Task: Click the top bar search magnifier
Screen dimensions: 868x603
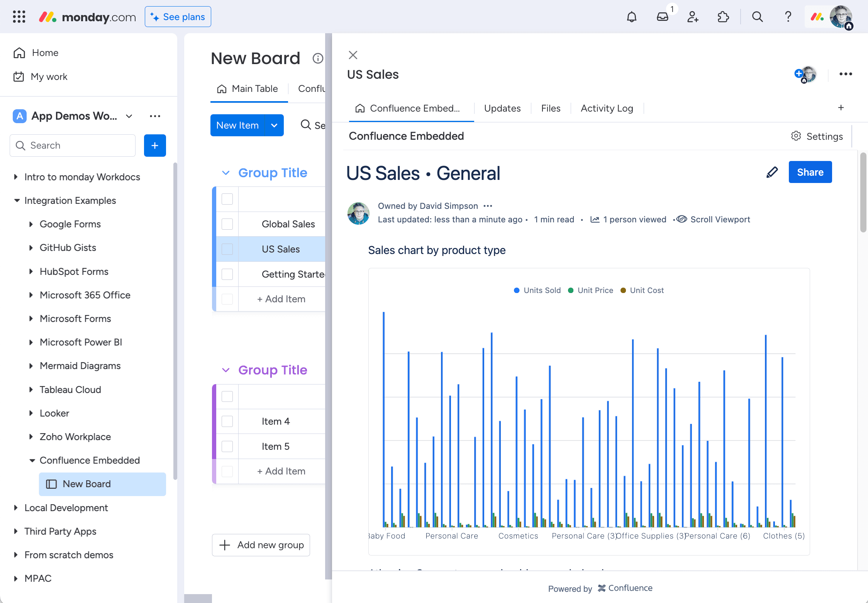Action: 757,17
